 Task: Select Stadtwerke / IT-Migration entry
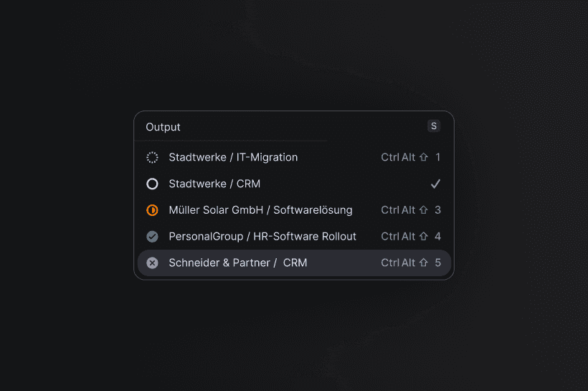pos(233,157)
